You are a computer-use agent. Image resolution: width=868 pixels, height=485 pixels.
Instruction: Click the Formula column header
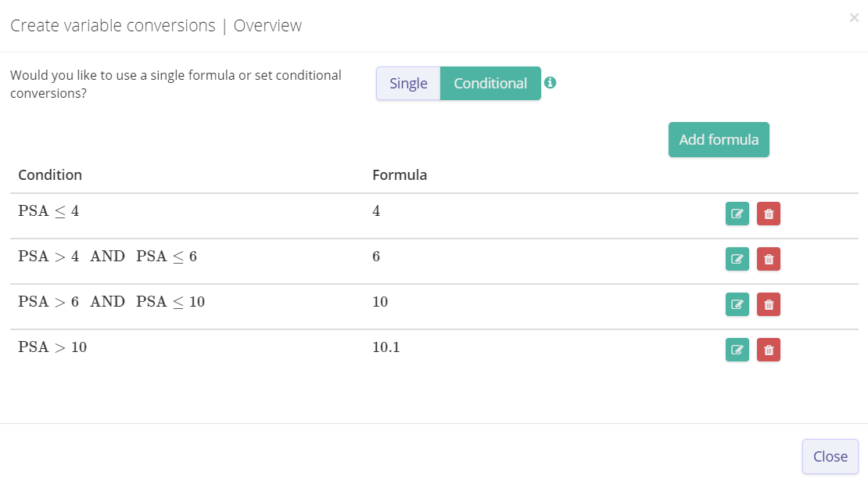(400, 175)
